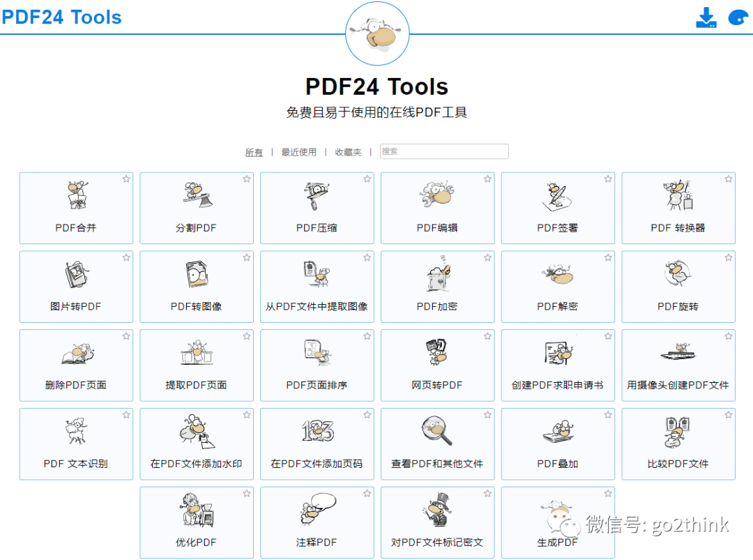Click the 用摄像头创建PDF文件 camera tool icon

point(678,352)
